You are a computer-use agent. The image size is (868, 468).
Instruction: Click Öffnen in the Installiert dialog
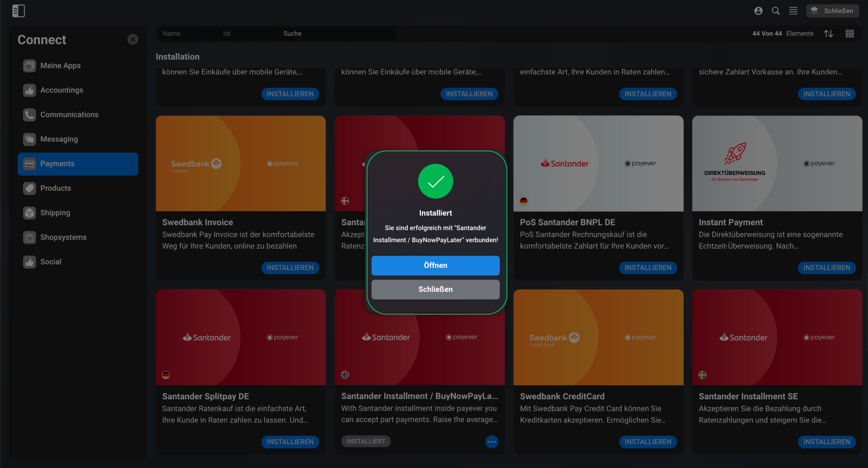[x=435, y=266]
